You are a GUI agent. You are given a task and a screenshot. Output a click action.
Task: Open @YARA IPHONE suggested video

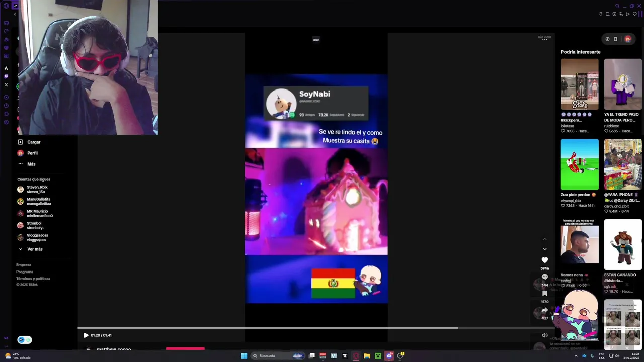coord(623,164)
